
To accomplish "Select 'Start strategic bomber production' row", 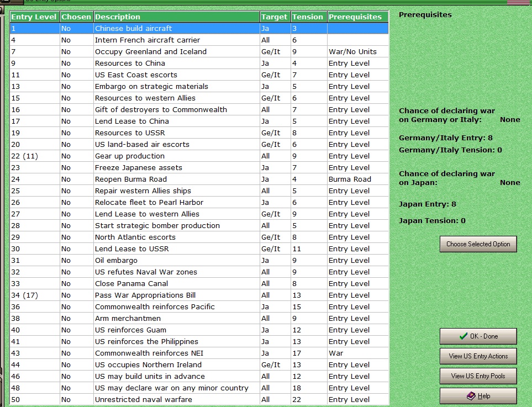I will pos(199,225).
